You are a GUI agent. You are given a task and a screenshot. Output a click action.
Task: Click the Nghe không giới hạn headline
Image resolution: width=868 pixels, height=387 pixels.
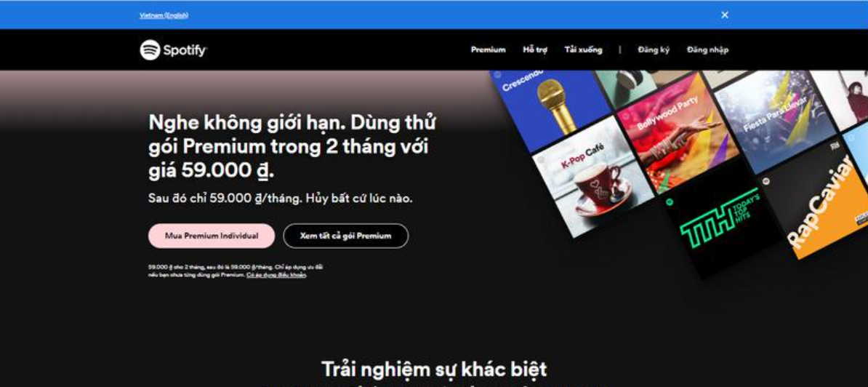coord(292,147)
